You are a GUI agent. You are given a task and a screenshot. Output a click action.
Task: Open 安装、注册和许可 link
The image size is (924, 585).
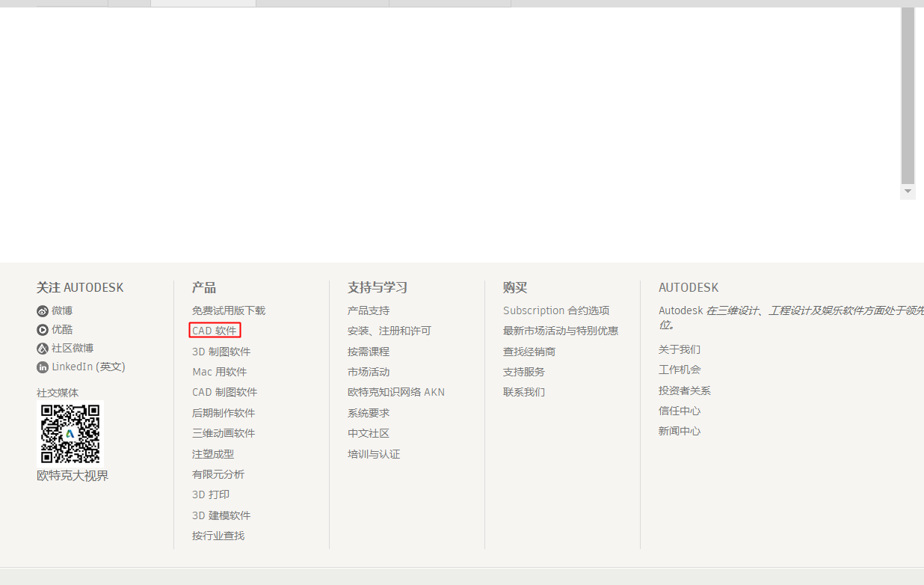tap(389, 331)
